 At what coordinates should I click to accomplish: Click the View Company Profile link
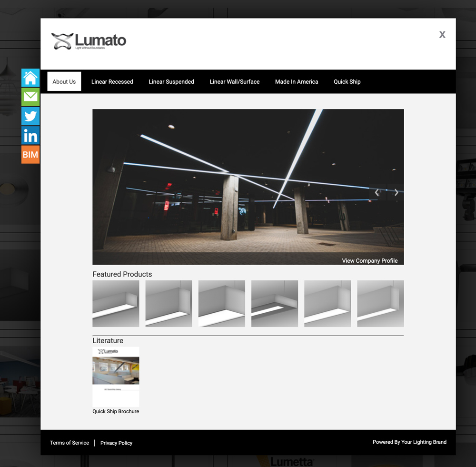click(x=370, y=260)
